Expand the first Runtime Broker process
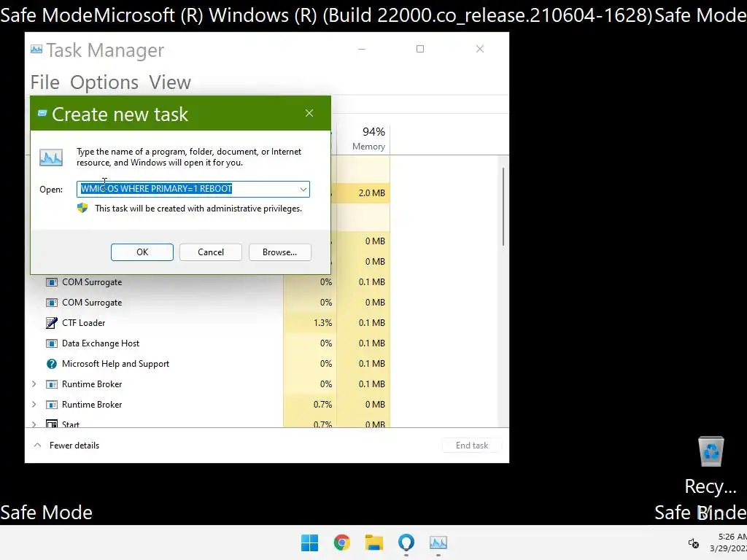Image resolution: width=747 pixels, height=560 pixels. point(34,384)
